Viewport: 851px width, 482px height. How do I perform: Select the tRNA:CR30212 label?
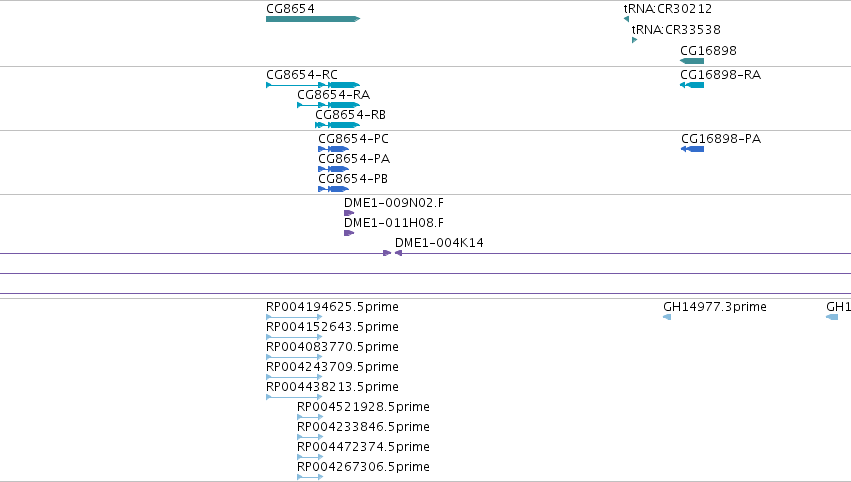[x=668, y=9]
